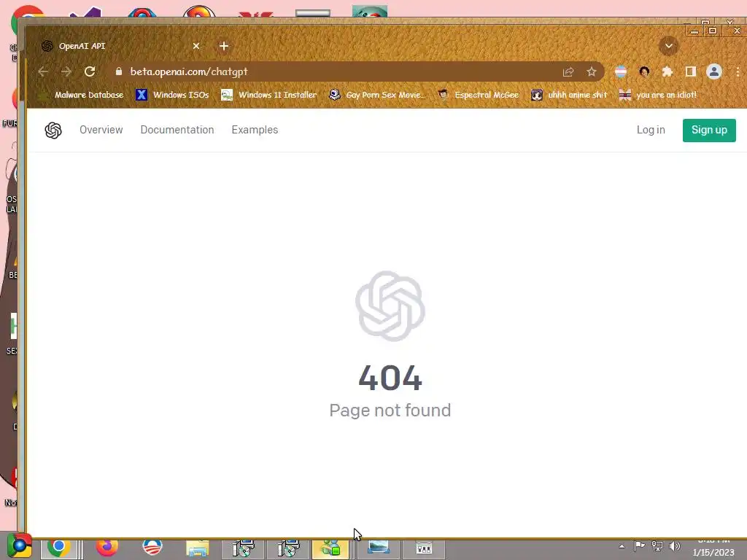Maximize the Chrome window

713,31
